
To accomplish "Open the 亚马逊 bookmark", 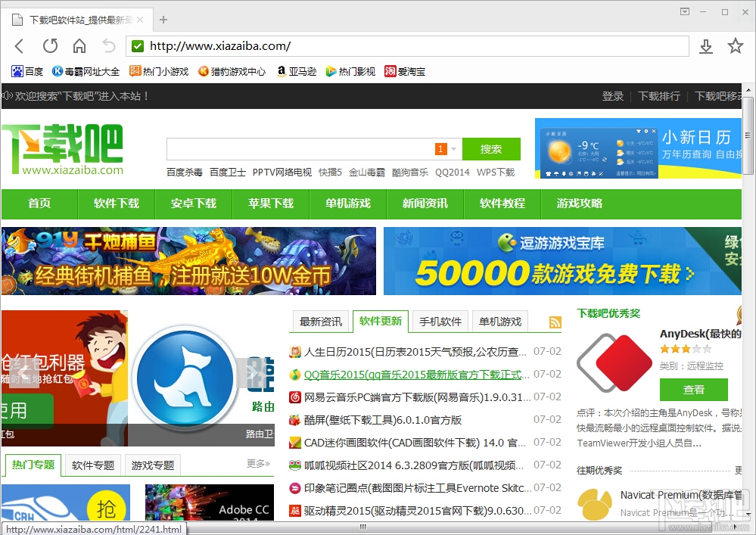I will 297,71.
